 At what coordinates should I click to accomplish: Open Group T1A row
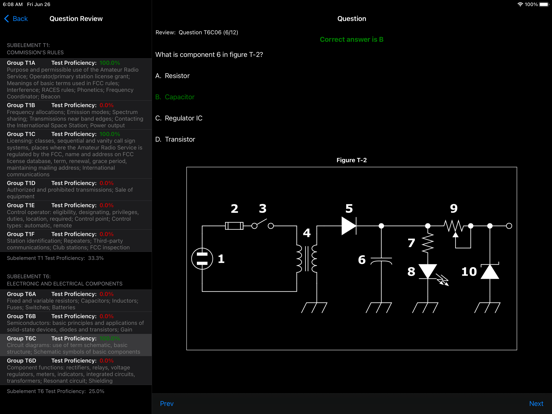tap(76, 80)
